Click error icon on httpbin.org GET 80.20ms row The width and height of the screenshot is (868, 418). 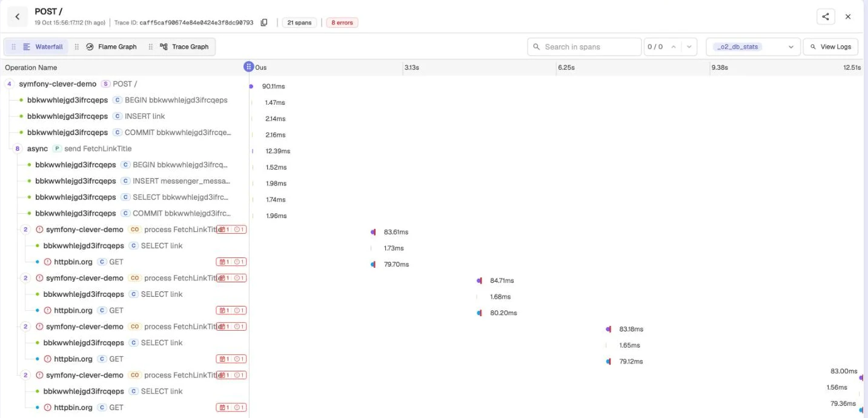tap(48, 310)
